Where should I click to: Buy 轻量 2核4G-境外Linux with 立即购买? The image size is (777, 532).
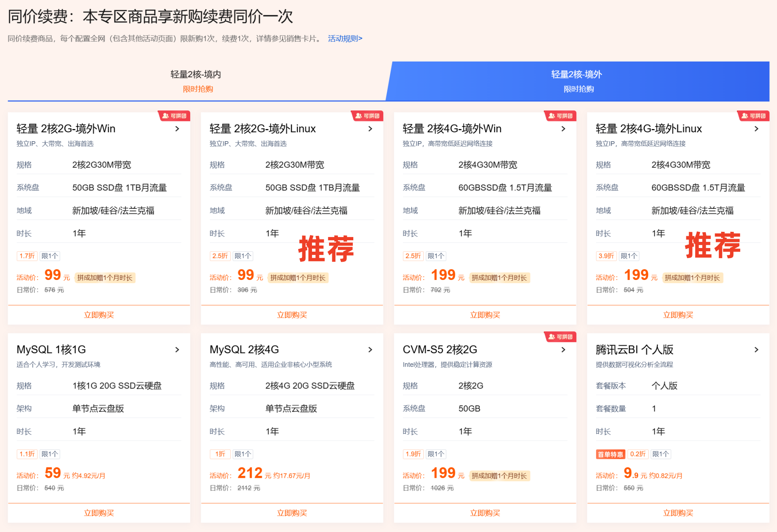click(x=678, y=315)
